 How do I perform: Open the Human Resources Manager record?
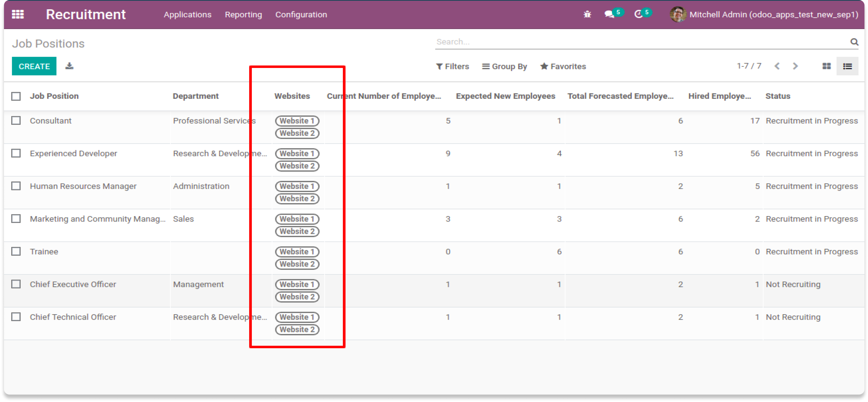tap(83, 186)
